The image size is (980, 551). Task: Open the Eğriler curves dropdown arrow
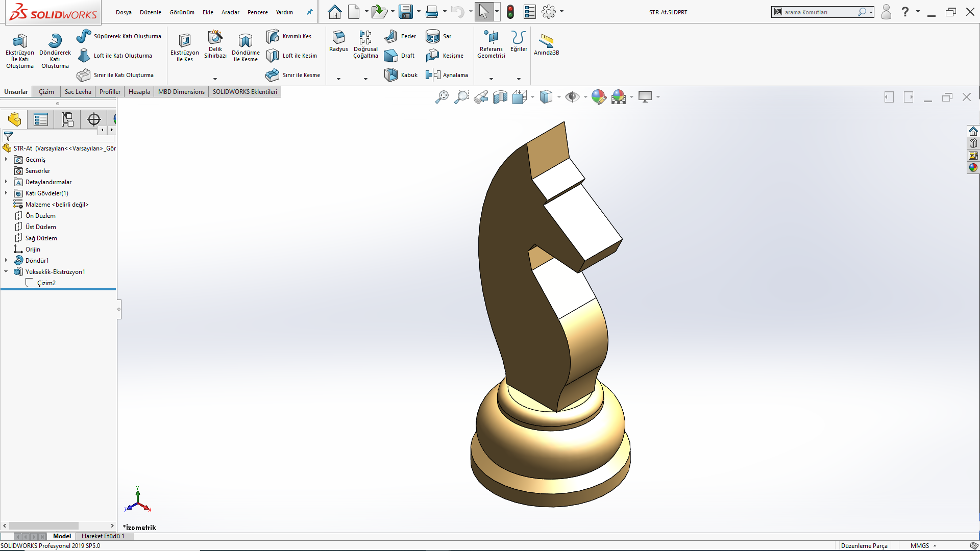pyautogui.click(x=519, y=79)
